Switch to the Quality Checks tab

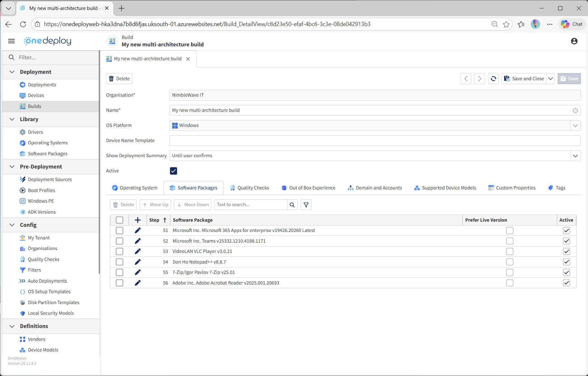pyautogui.click(x=249, y=188)
